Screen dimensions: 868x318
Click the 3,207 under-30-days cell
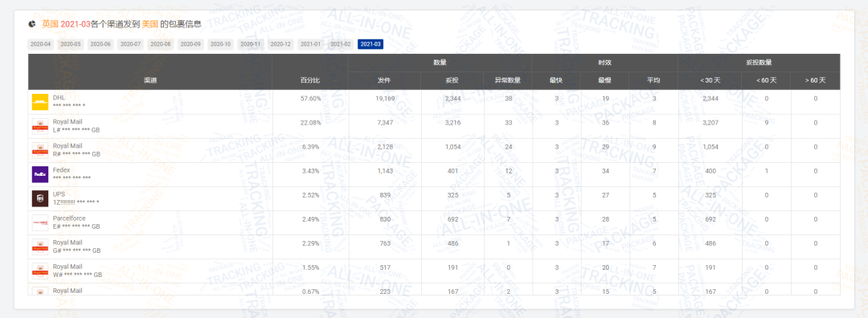(x=710, y=123)
